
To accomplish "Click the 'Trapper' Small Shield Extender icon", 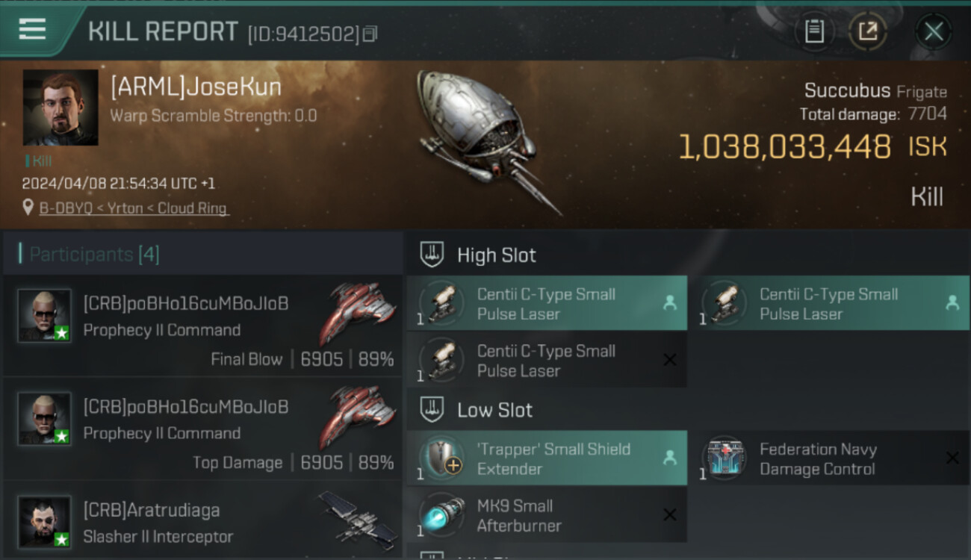I will tap(441, 458).
